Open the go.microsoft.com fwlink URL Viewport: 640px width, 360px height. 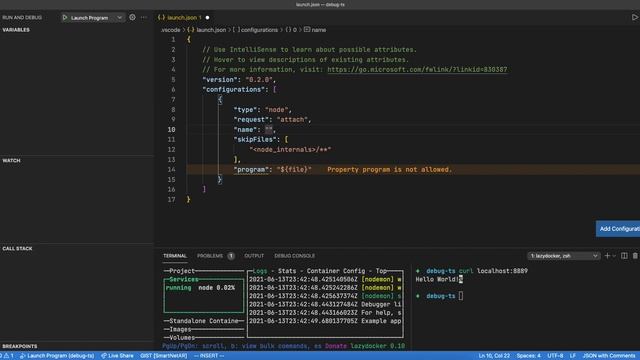pos(417,69)
